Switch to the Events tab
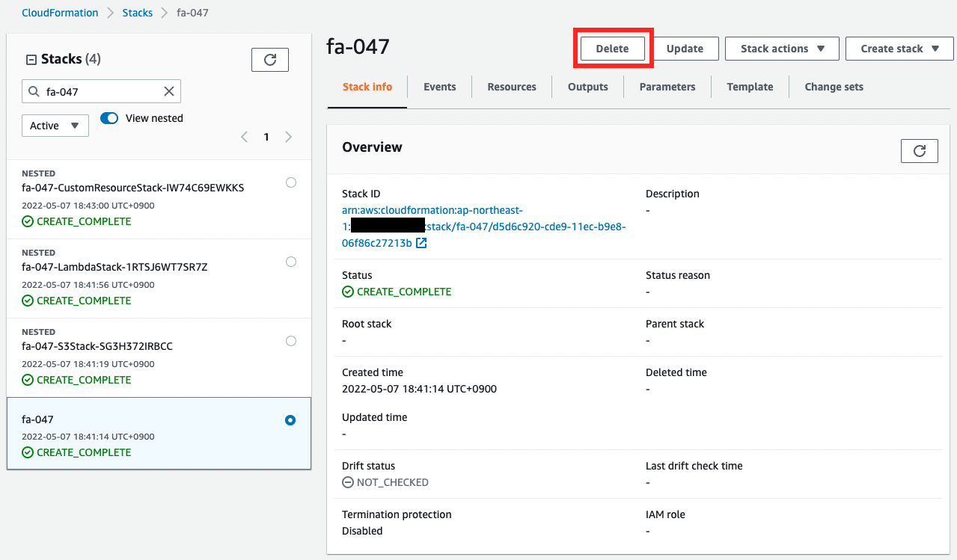This screenshot has width=957, height=560. [439, 87]
